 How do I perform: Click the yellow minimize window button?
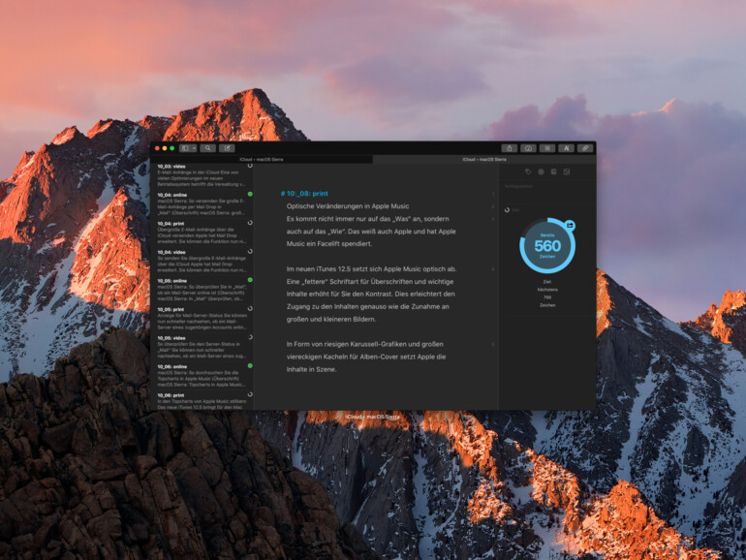click(x=165, y=148)
